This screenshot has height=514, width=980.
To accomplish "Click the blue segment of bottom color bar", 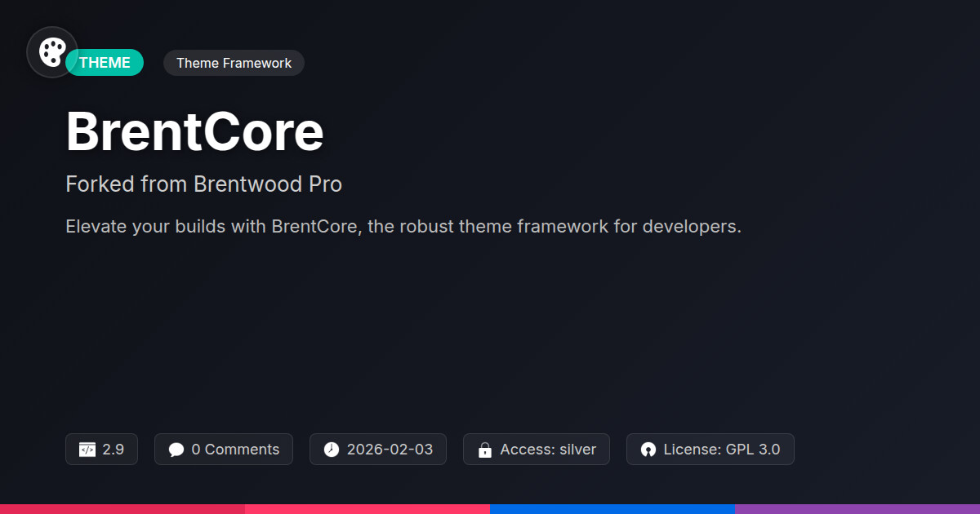I will click(612, 508).
